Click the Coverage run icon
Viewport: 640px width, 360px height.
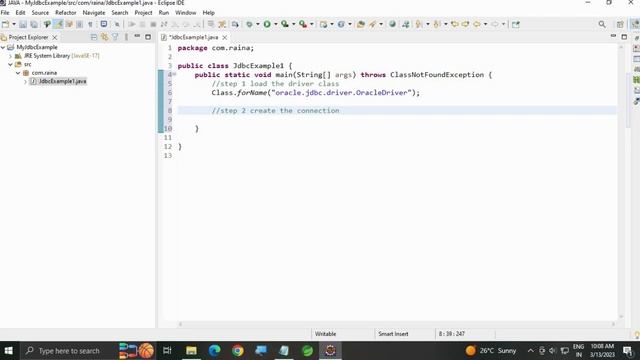(x=285, y=24)
